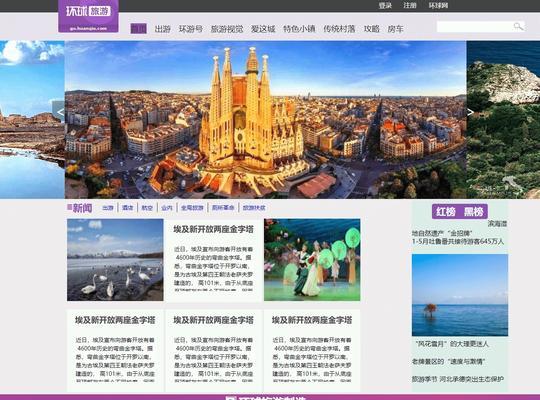This screenshot has width=540, height=400.
Task: Open the 特色小镇 navigation item
Action: coord(299,29)
